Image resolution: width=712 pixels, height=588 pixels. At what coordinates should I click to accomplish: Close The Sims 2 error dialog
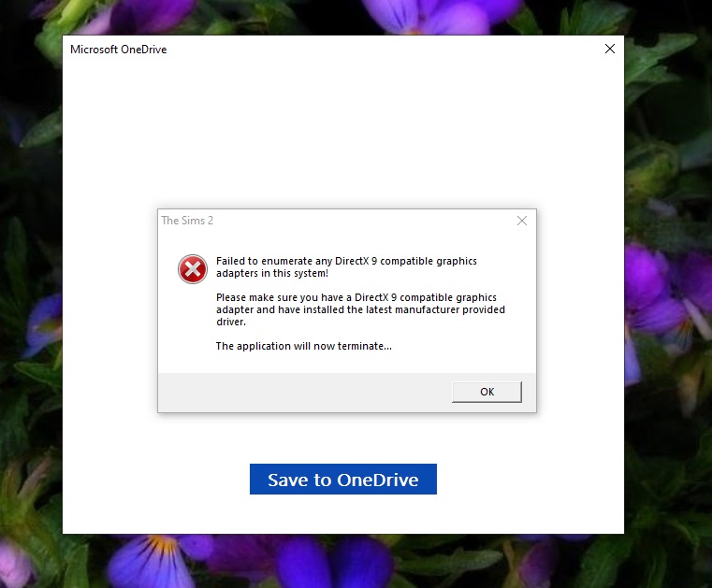tap(521, 221)
